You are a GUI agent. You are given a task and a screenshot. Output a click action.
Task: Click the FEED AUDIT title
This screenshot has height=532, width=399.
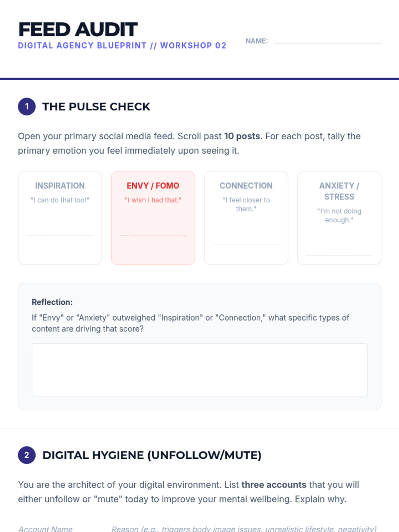point(78,29)
